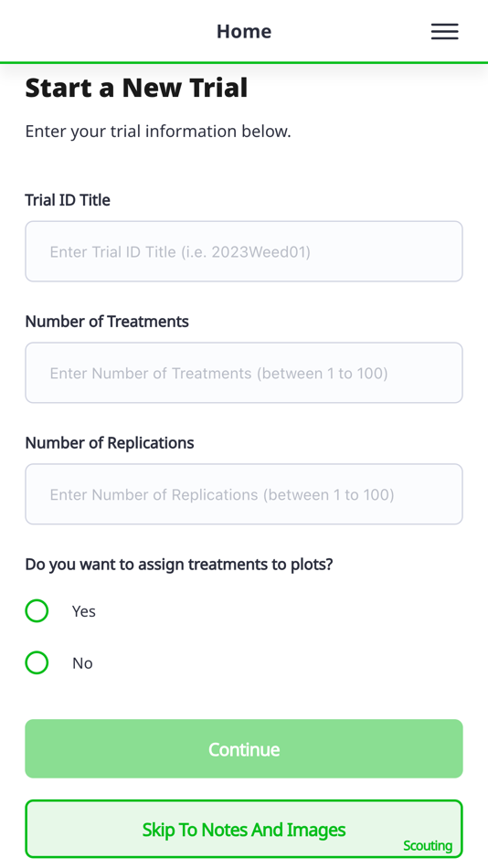This screenshot has height=868, width=488.
Task: Click 'Enter your trial information below' text
Action: point(158,132)
